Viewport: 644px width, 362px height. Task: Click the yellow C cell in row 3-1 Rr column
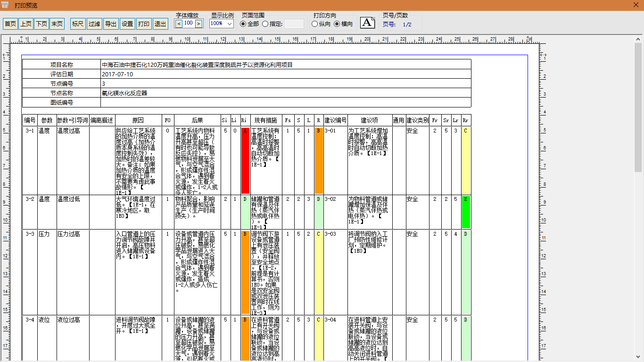pyautogui.click(x=466, y=160)
